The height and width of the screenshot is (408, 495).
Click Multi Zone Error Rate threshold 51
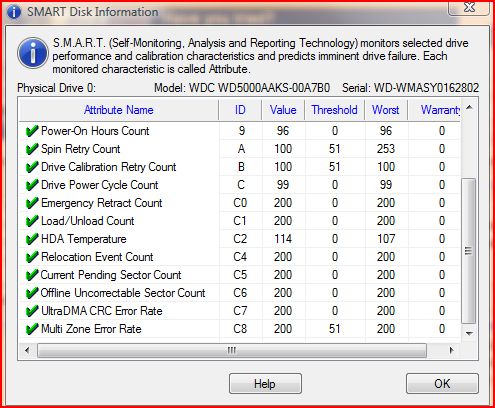pyautogui.click(x=335, y=329)
